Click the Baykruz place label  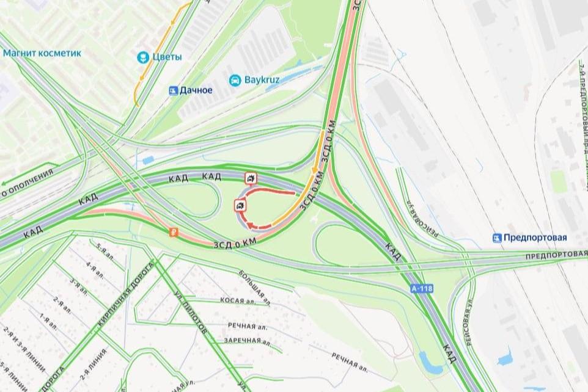[x=262, y=80]
